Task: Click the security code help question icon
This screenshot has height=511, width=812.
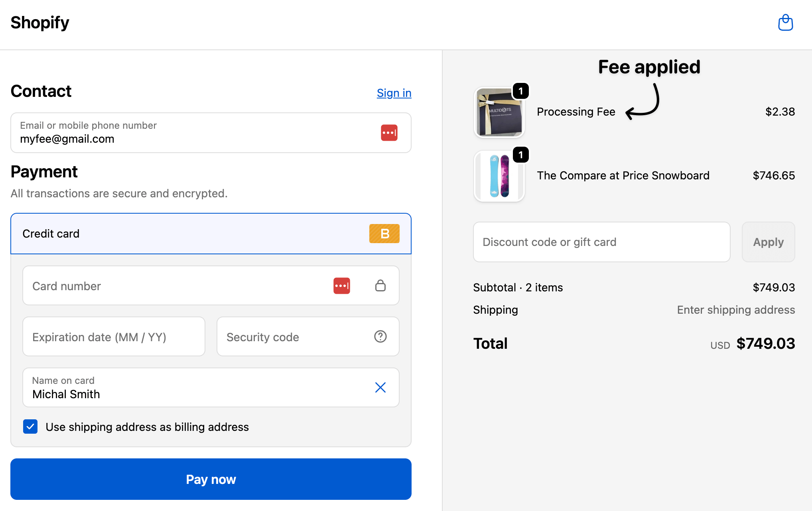Action: [x=380, y=337]
